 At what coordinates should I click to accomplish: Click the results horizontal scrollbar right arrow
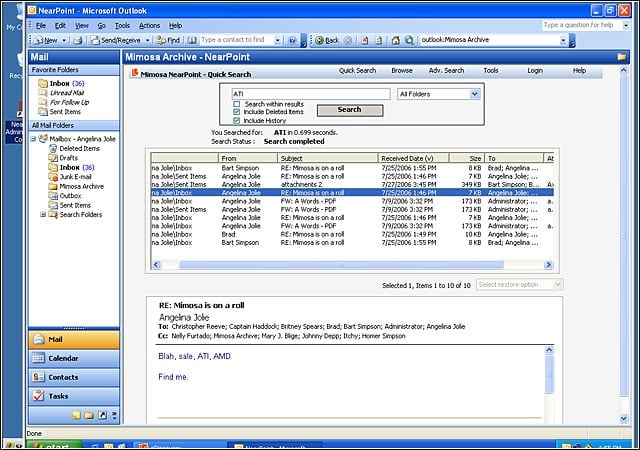click(548, 265)
